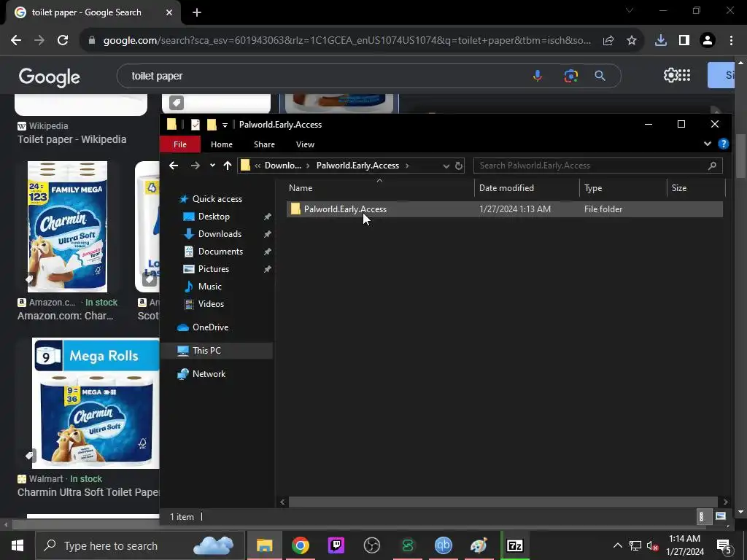Image resolution: width=747 pixels, height=560 pixels.
Task: Close the toilet paper Google Search tab
Action: (169, 12)
